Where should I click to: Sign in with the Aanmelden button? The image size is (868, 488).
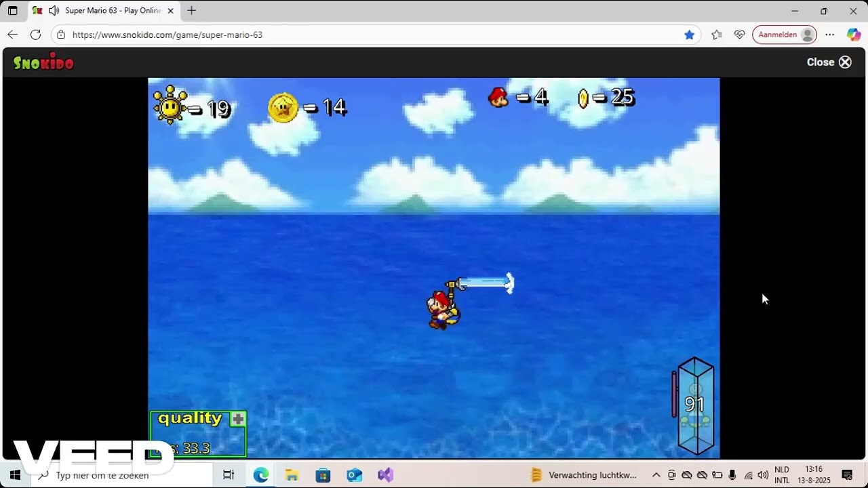pos(785,35)
